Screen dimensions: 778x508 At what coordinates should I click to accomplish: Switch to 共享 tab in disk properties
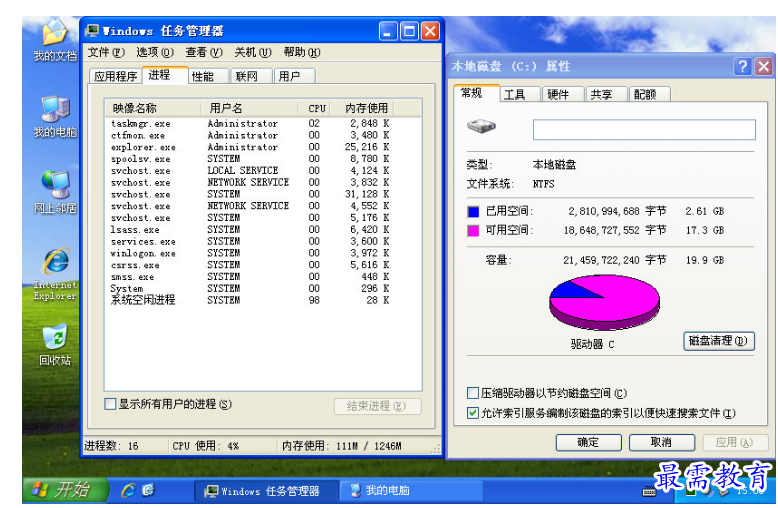click(606, 94)
